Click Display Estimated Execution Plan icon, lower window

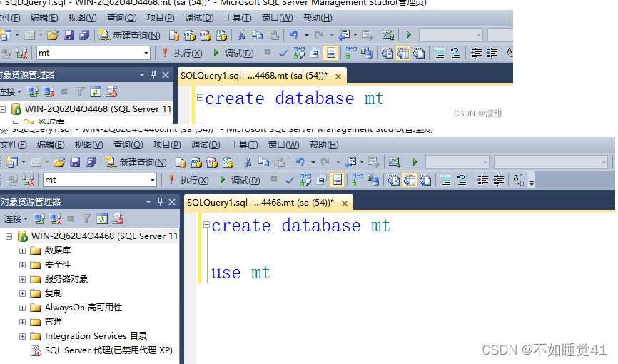point(305,181)
